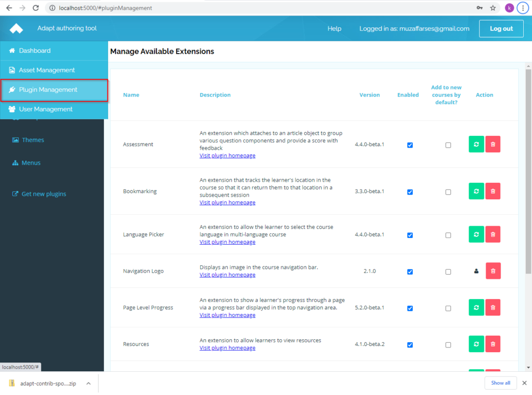This screenshot has height=395, width=532.
Task: Expand the adapt-contrib zip download options
Action: click(x=88, y=383)
